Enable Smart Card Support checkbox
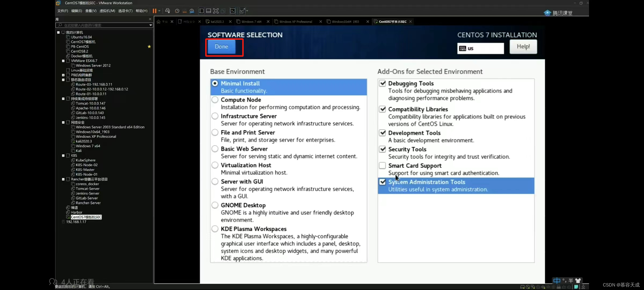The height and width of the screenshot is (290, 644). tap(382, 166)
